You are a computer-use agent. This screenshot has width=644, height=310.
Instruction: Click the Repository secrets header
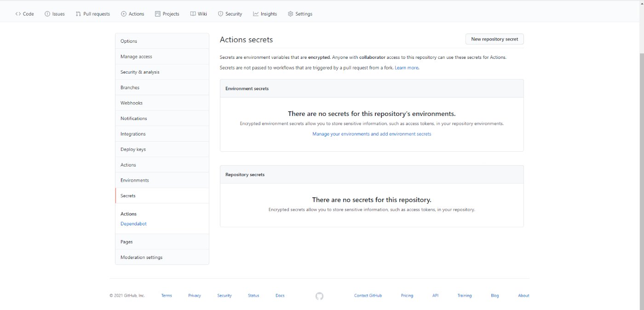372,175
